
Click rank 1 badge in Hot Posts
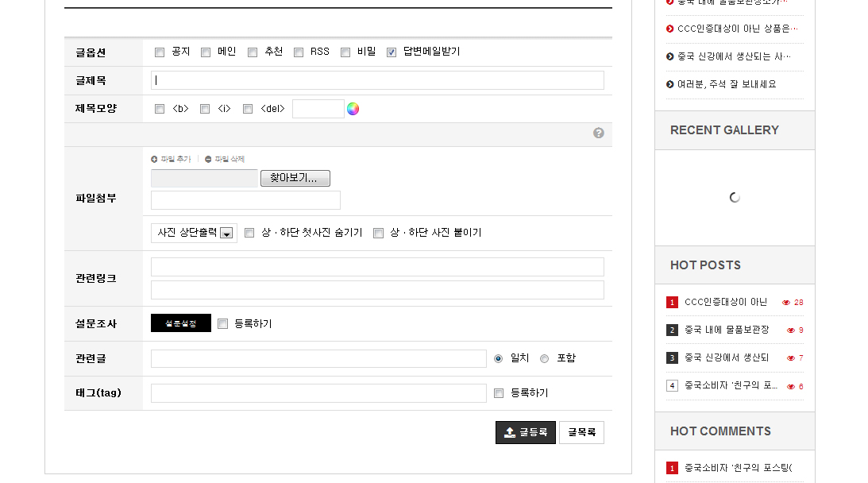coord(672,303)
